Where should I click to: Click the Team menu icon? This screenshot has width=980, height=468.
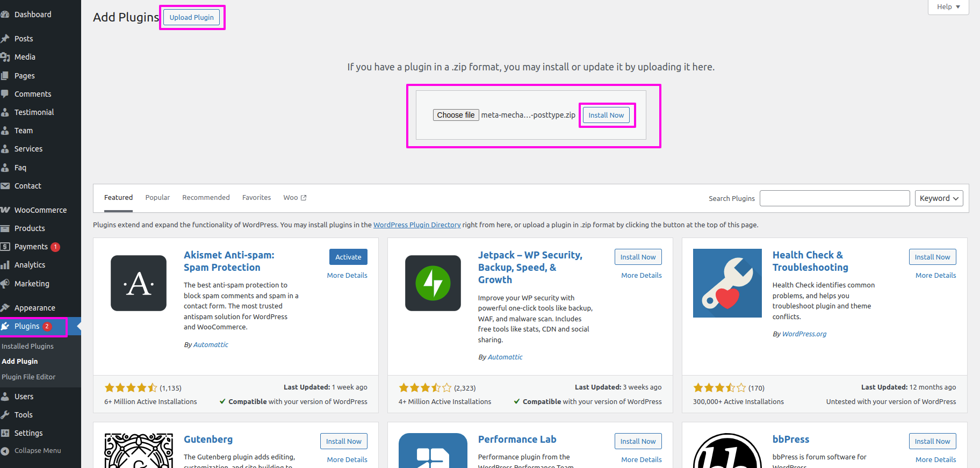pos(5,131)
